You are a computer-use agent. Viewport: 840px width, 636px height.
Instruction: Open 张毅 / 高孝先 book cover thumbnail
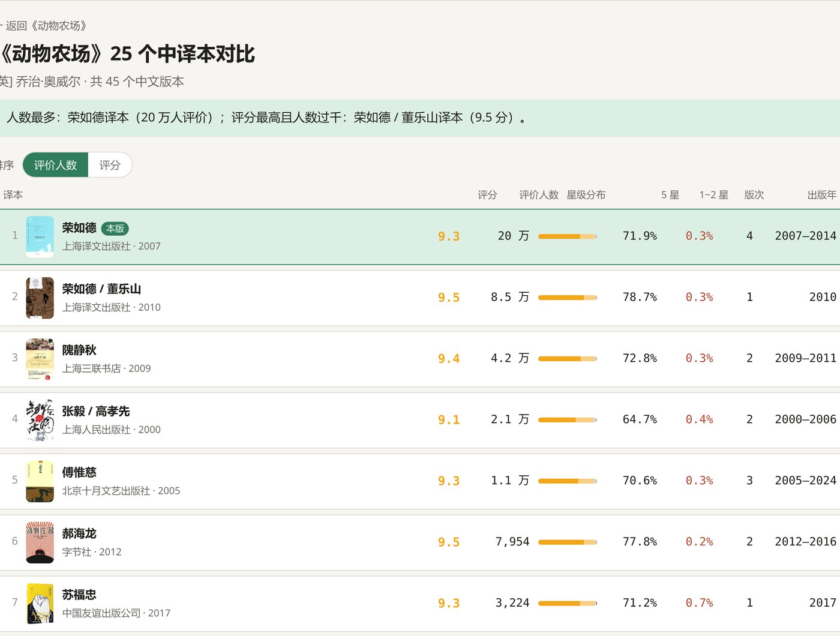pos(40,421)
